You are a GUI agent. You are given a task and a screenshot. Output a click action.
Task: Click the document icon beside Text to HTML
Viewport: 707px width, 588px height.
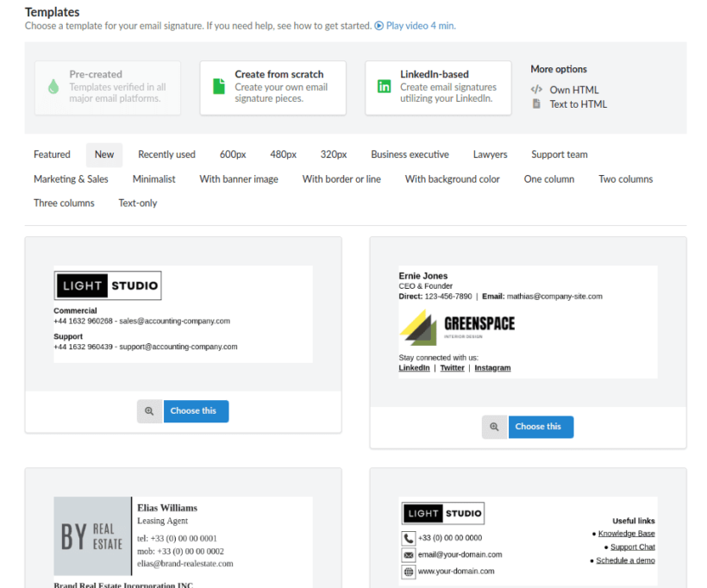pyautogui.click(x=536, y=104)
